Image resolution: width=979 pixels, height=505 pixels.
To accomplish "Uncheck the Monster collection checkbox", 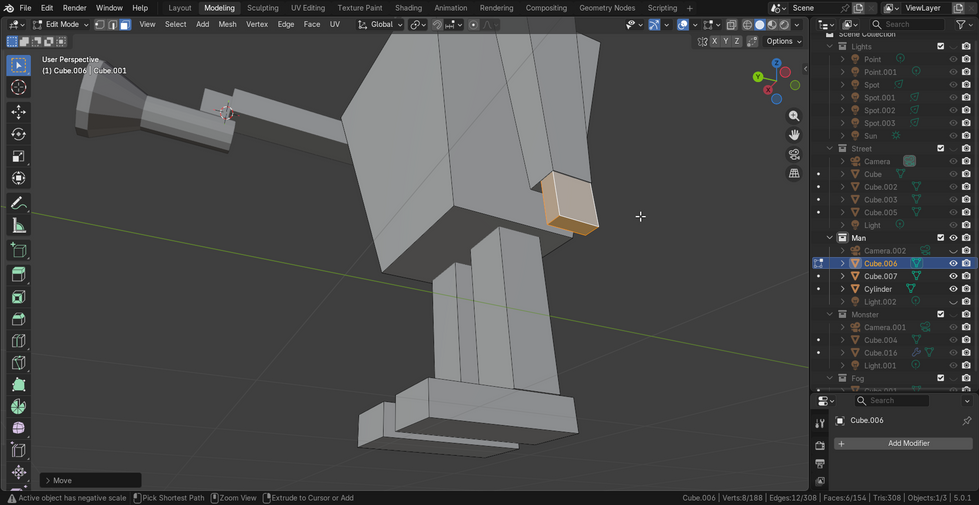I will click(940, 315).
